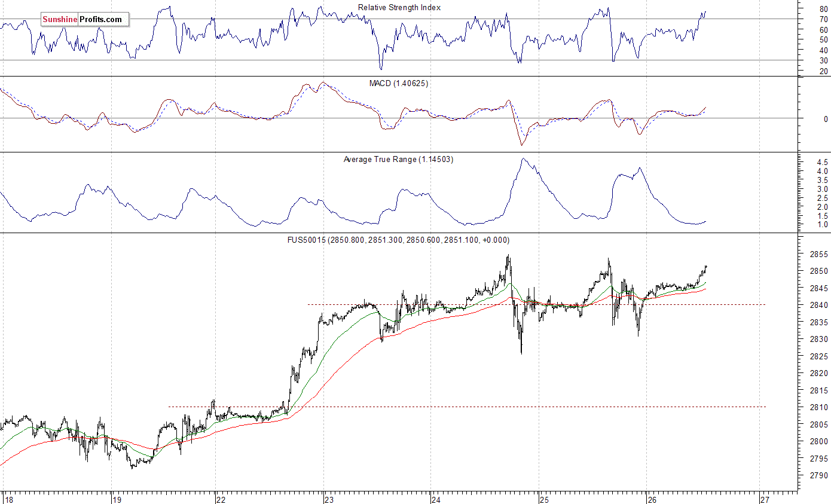Select the MACD (1.40625) panel title

(x=399, y=84)
